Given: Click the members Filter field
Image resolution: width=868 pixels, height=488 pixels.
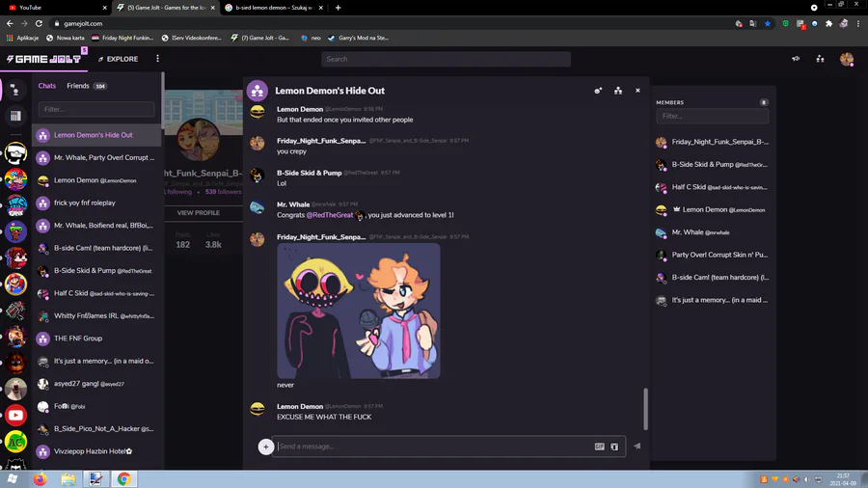Looking at the screenshot, I should (x=713, y=116).
